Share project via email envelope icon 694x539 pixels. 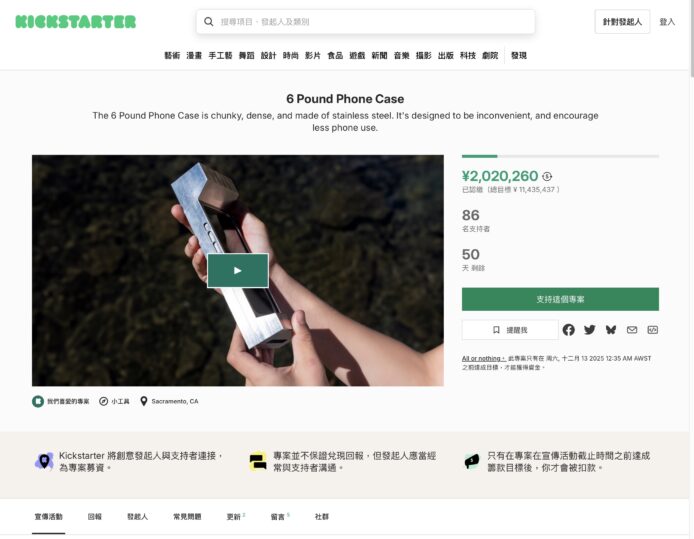pyautogui.click(x=632, y=330)
